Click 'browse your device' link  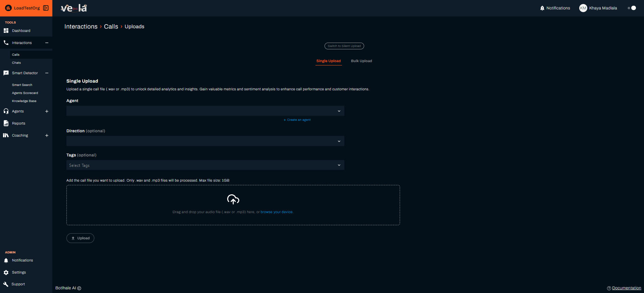click(x=277, y=212)
